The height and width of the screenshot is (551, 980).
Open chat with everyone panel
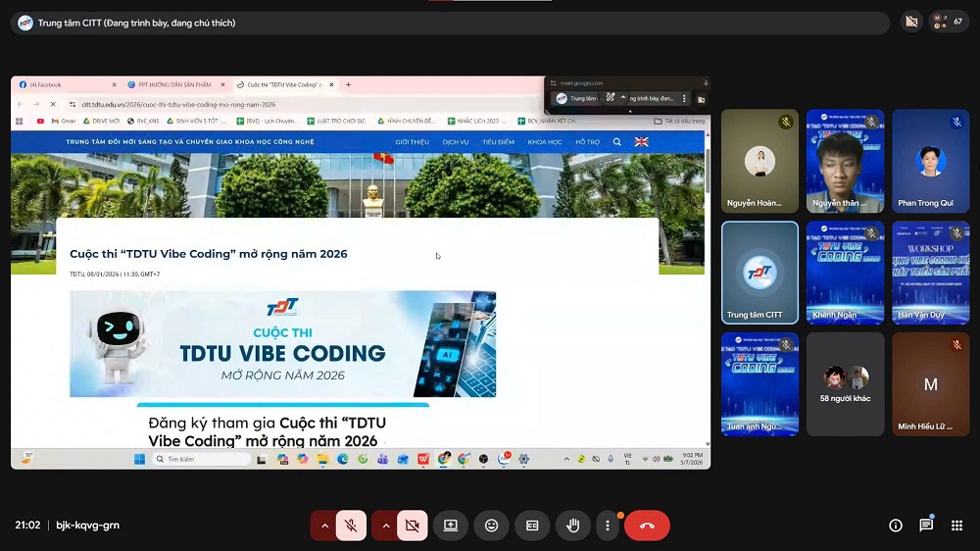[926, 526]
